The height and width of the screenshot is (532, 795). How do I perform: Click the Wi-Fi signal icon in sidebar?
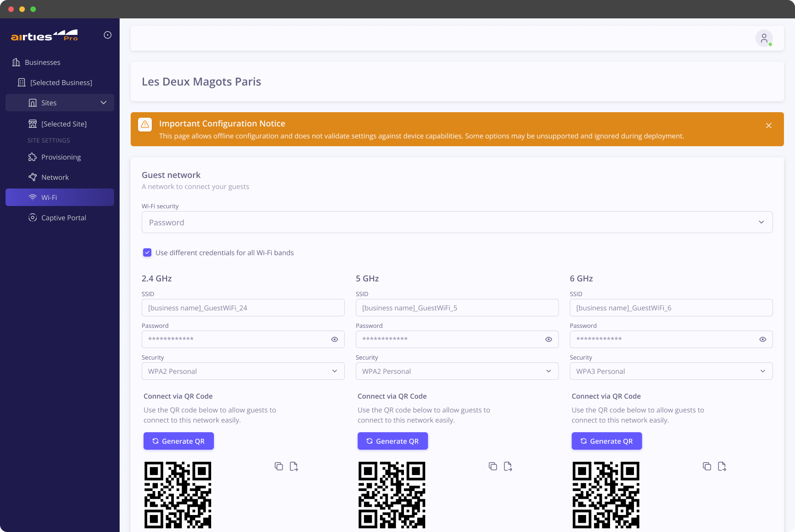[x=33, y=197]
